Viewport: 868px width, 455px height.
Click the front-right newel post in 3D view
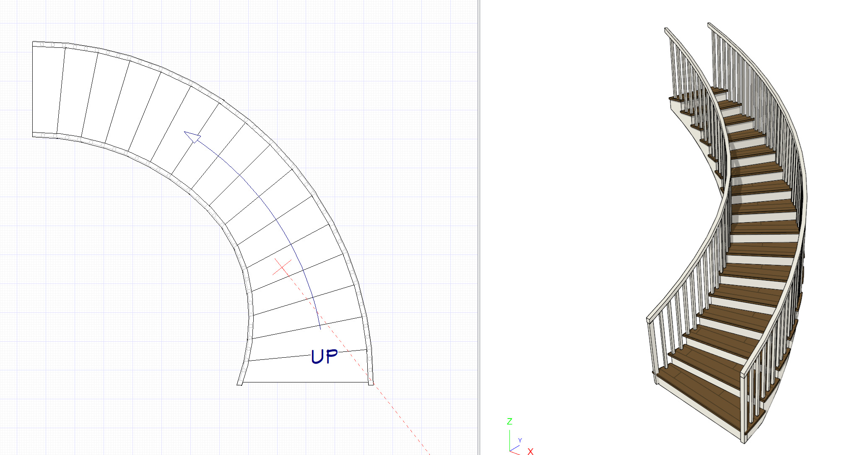tap(744, 407)
